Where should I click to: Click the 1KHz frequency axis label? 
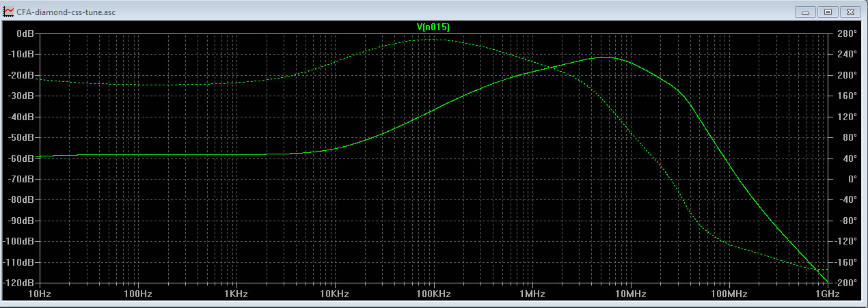click(236, 294)
